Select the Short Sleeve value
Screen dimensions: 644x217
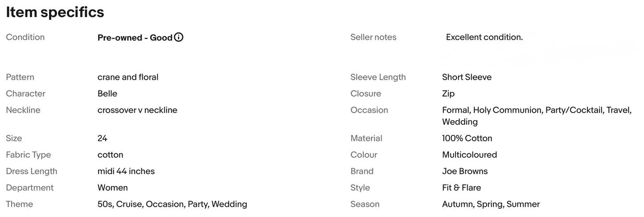[x=467, y=77]
